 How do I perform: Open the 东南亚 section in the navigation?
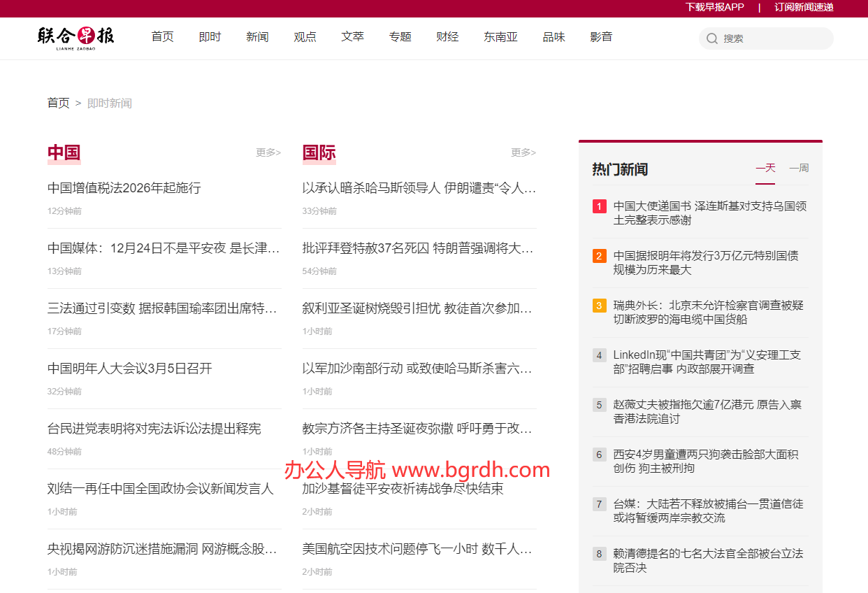500,37
